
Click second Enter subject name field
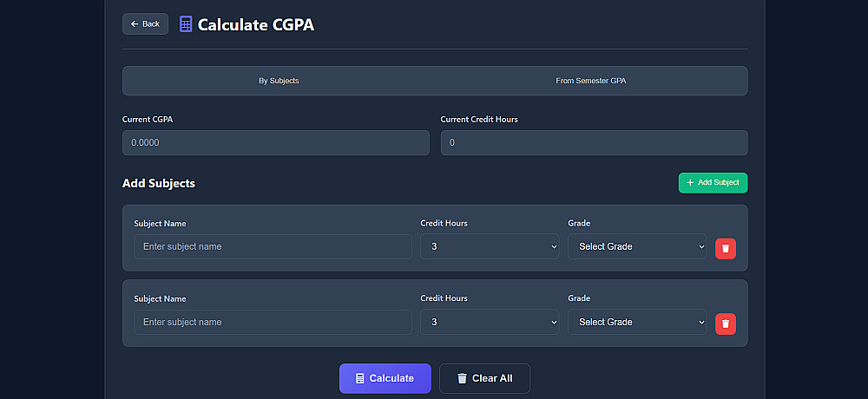(x=273, y=322)
